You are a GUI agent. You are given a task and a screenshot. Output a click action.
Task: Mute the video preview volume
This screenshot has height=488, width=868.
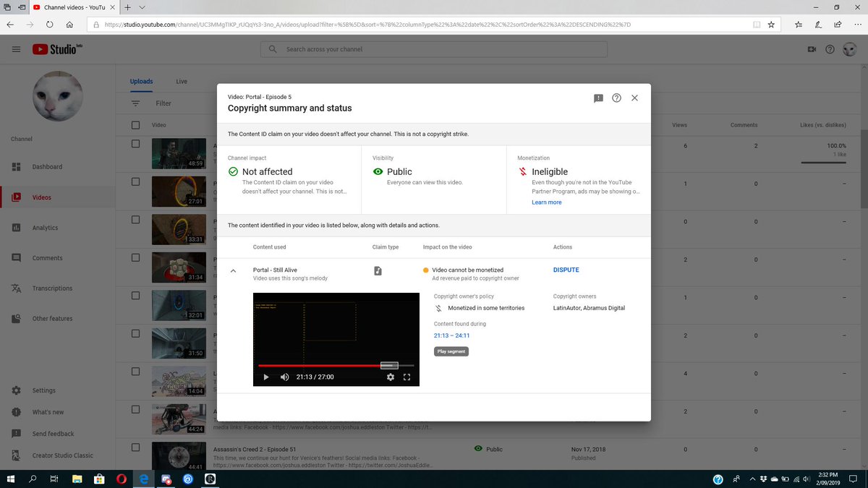(284, 377)
